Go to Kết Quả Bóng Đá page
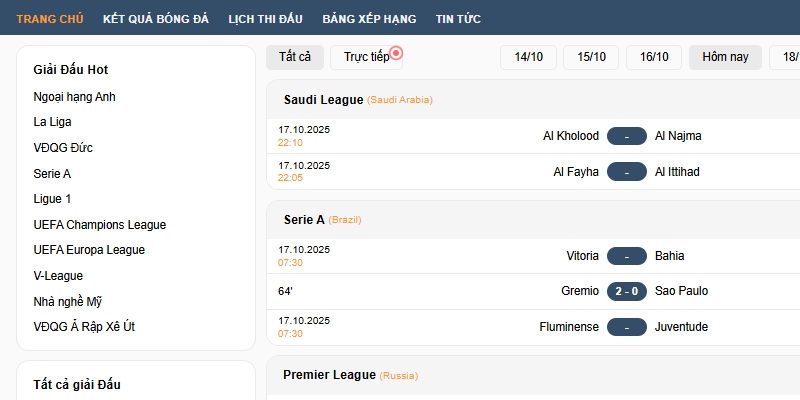Screen dimensions: 800x400 (155, 19)
